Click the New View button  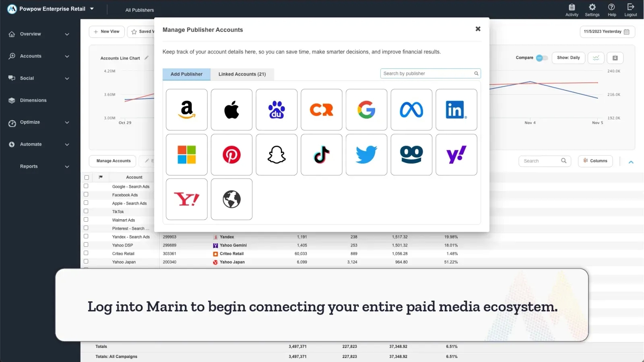(x=106, y=31)
